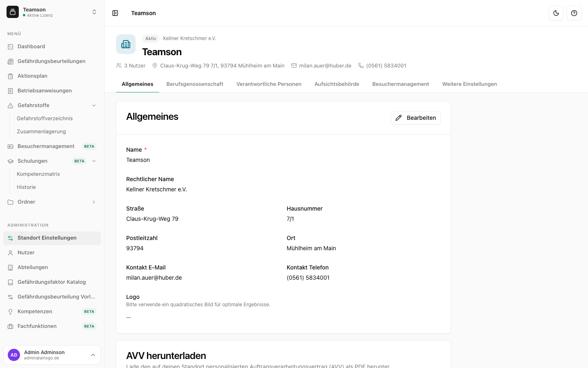This screenshot has height=368, width=588.
Task: Select the Allgemeines tab
Action: coord(138,84)
